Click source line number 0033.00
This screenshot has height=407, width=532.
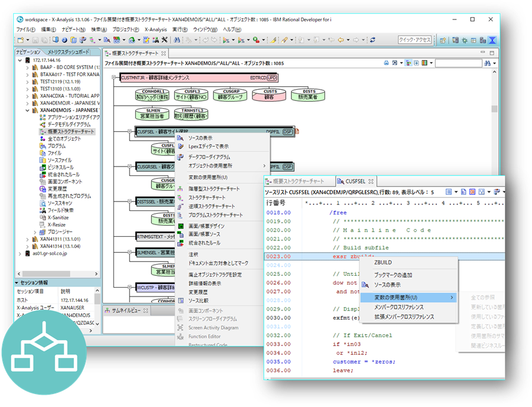tap(278, 344)
